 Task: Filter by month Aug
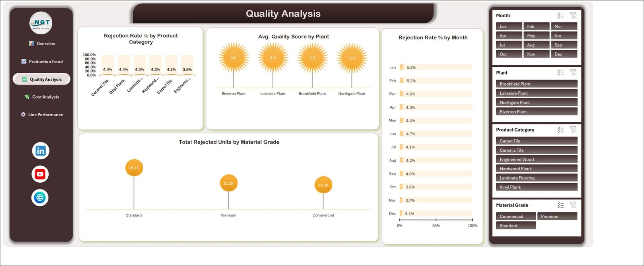pyautogui.click(x=537, y=45)
